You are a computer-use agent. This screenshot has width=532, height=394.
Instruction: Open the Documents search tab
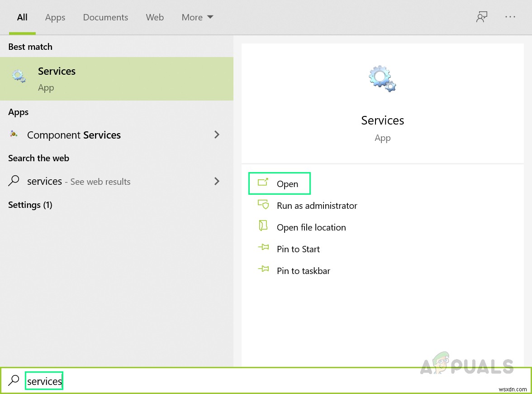click(105, 17)
